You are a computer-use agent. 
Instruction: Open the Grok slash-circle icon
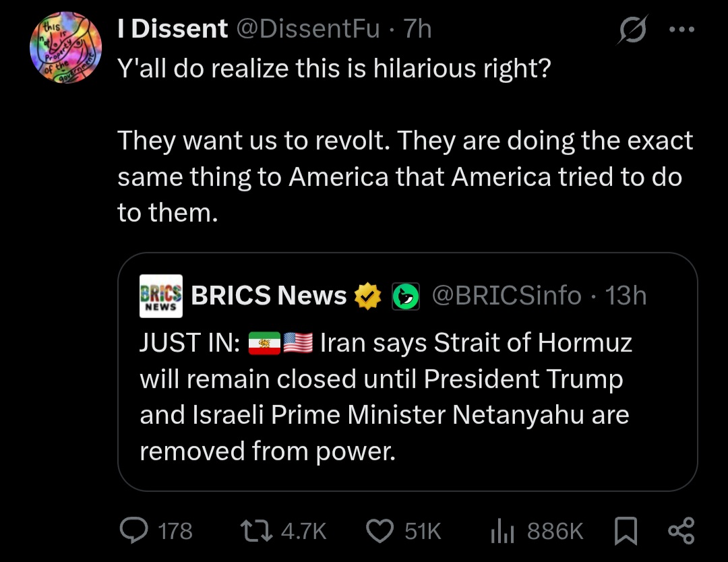click(632, 30)
